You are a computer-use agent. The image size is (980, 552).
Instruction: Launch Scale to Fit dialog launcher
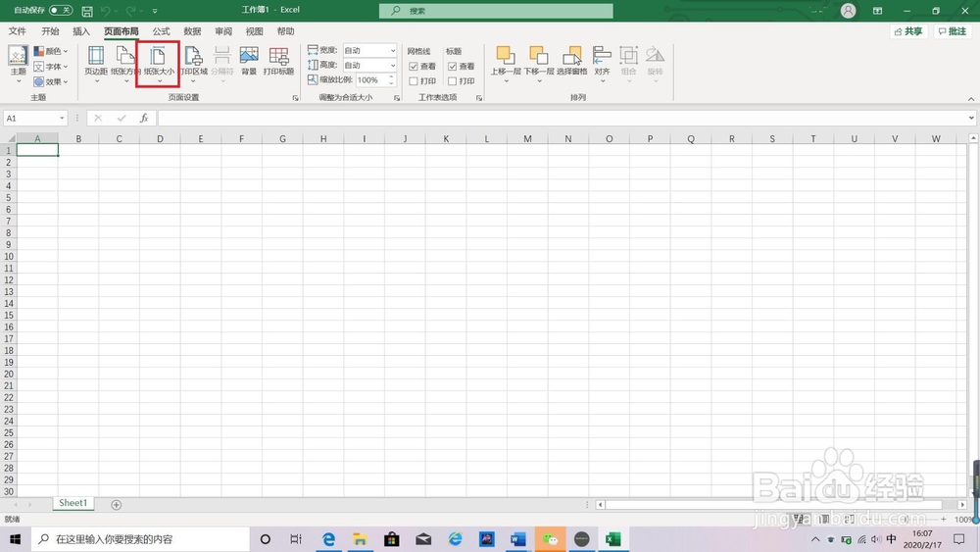pyautogui.click(x=397, y=98)
